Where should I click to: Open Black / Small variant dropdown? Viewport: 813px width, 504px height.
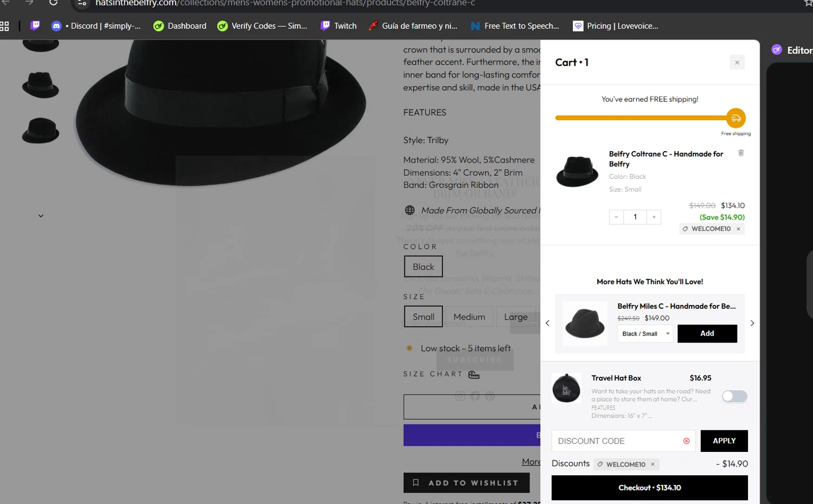[x=645, y=334]
